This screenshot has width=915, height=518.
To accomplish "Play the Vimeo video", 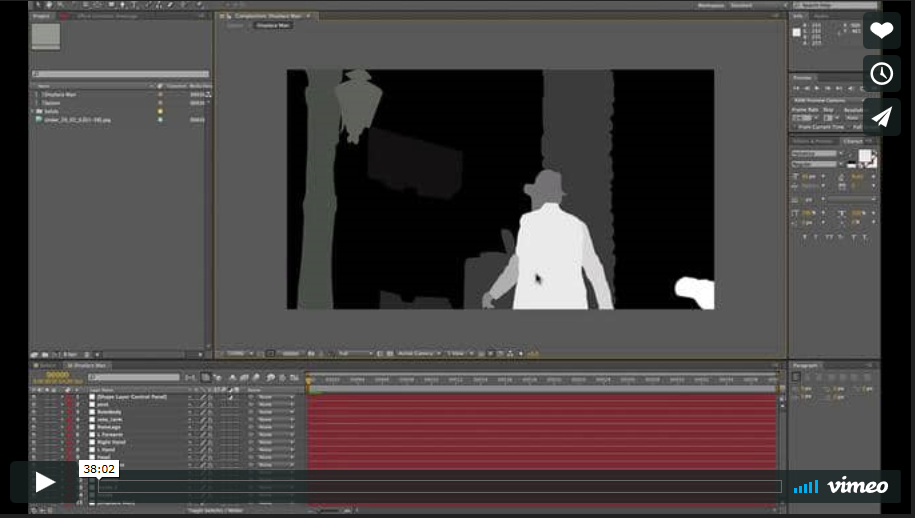I will point(45,482).
